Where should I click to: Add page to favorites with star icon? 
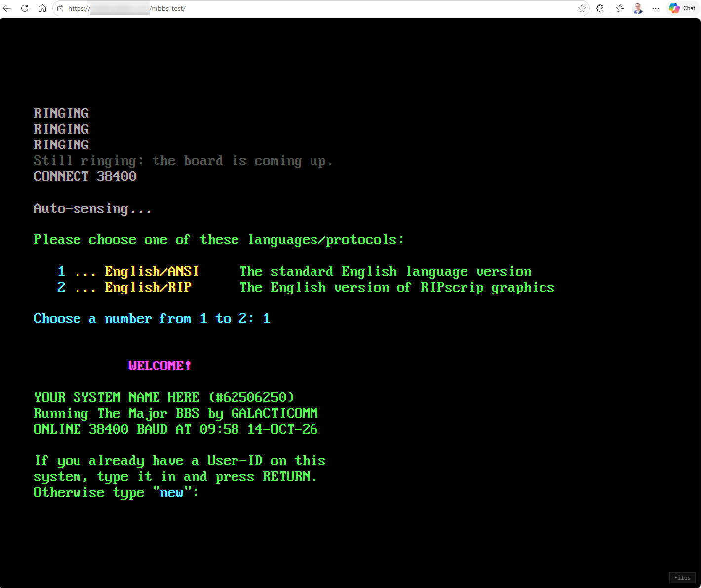click(x=582, y=8)
